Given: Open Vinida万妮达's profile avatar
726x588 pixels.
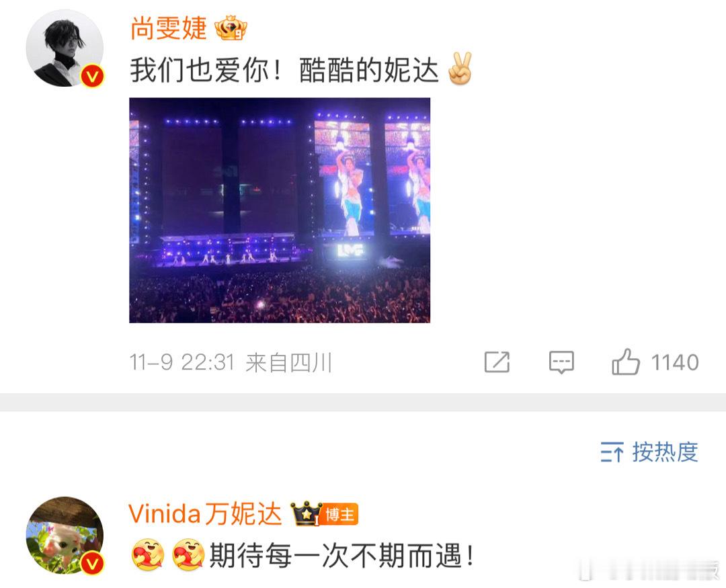Looking at the screenshot, I should [65, 535].
